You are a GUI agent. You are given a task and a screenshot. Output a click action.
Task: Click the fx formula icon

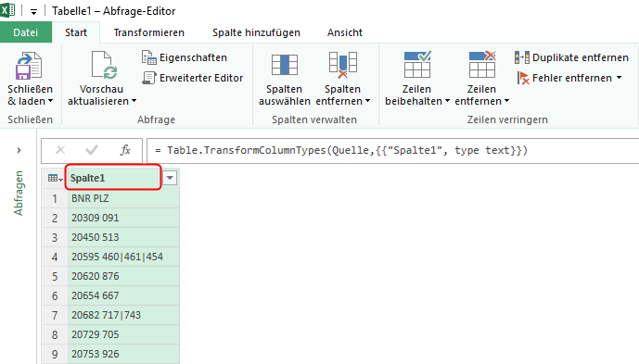(x=125, y=150)
